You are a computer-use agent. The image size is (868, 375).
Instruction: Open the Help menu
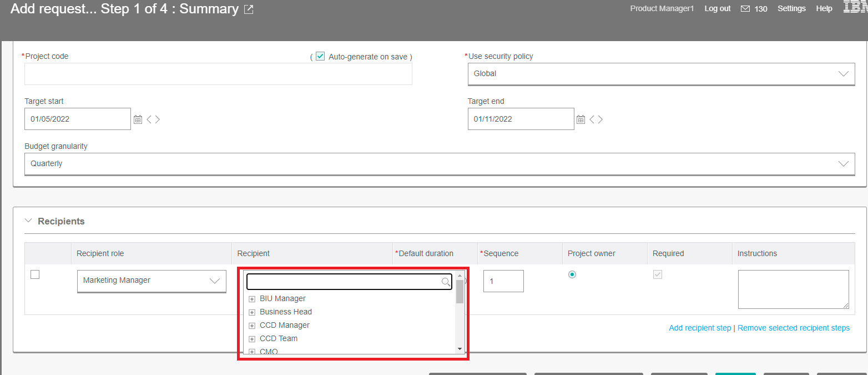point(824,8)
